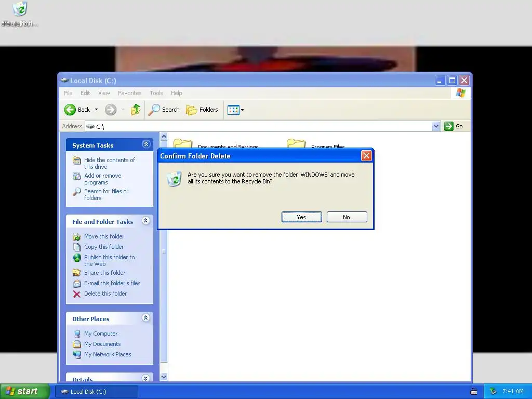The height and width of the screenshot is (399, 532).
Task: Click the Hide contents drive icon
Action: pos(77,160)
